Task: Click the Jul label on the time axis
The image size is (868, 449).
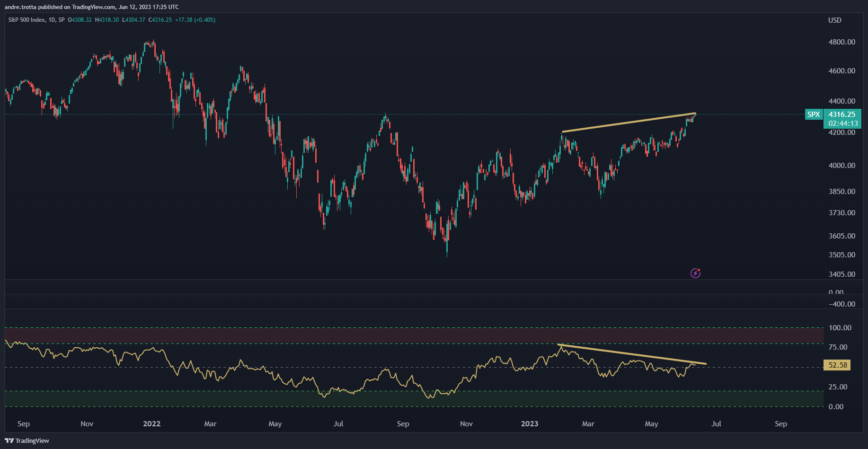Action: pyautogui.click(x=717, y=424)
